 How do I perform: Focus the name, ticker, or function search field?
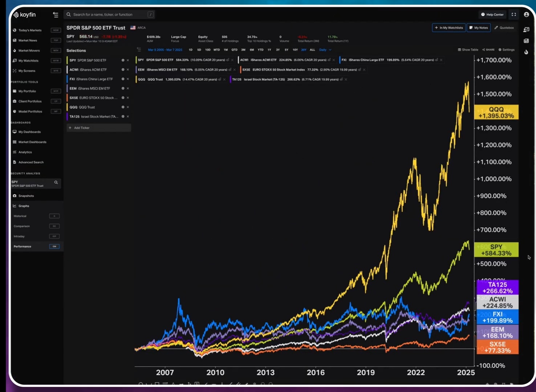[x=109, y=15]
